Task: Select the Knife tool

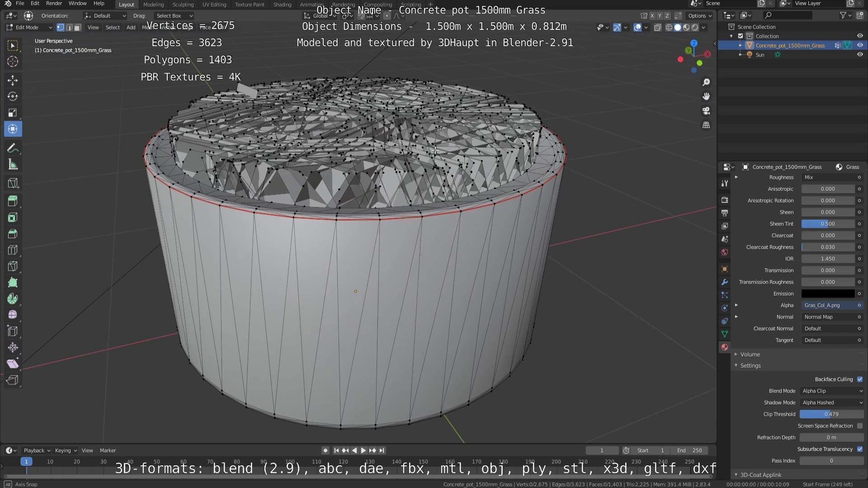Action: (x=13, y=266)
